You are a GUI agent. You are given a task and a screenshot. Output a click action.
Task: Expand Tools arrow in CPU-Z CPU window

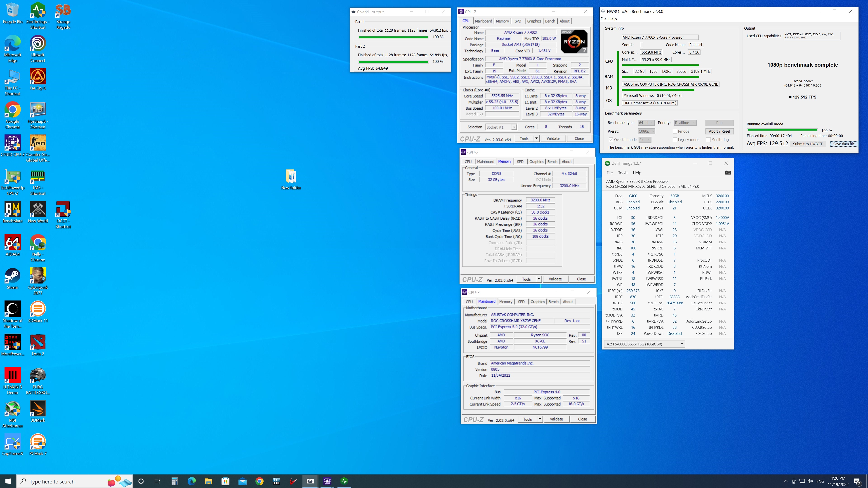[536, 138]
